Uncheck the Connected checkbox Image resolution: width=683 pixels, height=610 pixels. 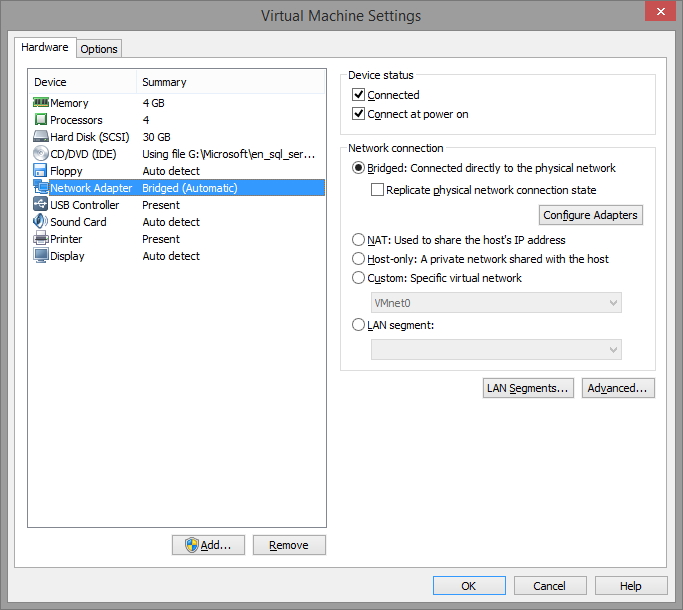(359, 95)
